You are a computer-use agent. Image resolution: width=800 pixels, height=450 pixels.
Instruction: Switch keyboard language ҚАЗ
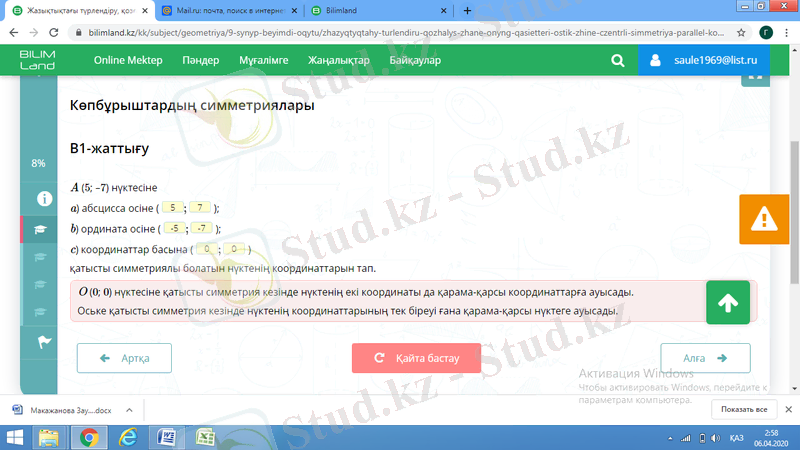(x=736, y=438)
